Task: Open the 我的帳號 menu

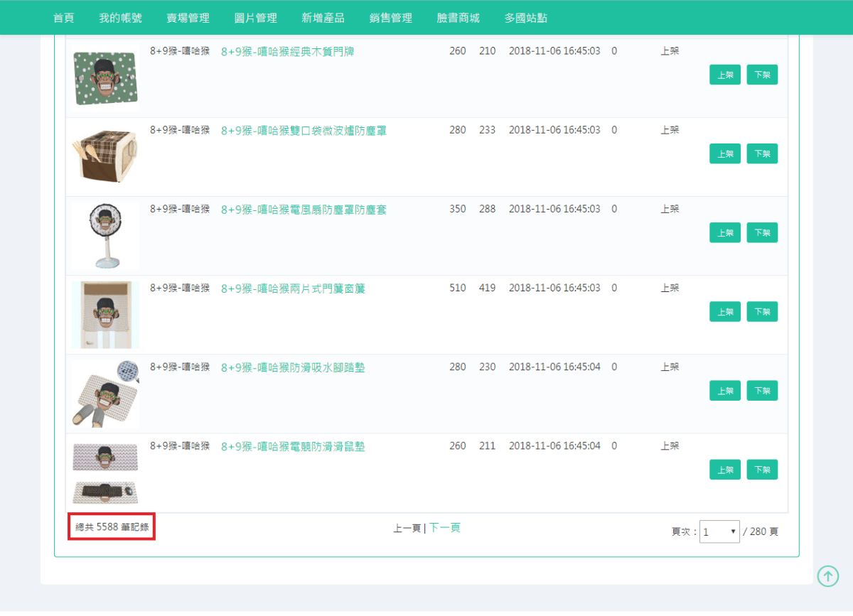Action: 121,18
